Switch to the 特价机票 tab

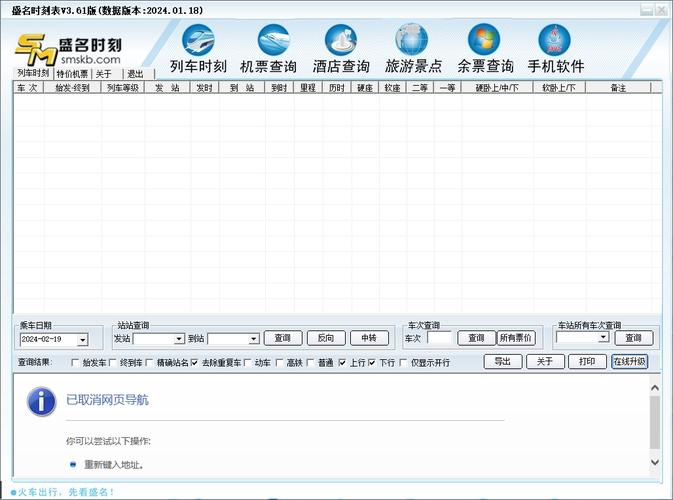pyautogui.click(x=72, y=74)
